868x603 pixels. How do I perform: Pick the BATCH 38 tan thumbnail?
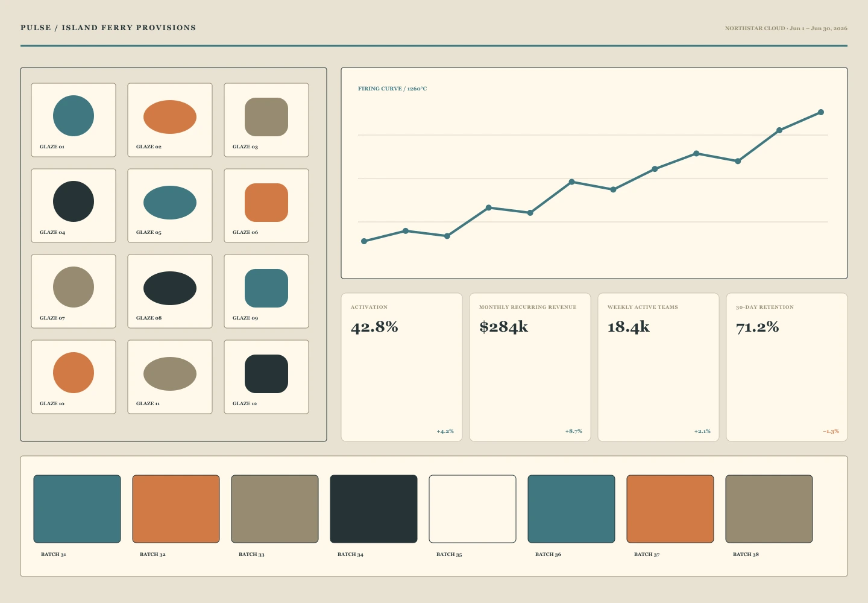769,509
